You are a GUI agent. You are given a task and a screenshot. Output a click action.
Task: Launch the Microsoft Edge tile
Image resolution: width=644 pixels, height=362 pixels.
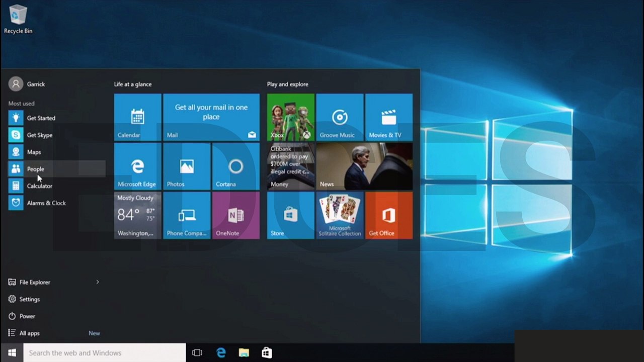[138, 166]
